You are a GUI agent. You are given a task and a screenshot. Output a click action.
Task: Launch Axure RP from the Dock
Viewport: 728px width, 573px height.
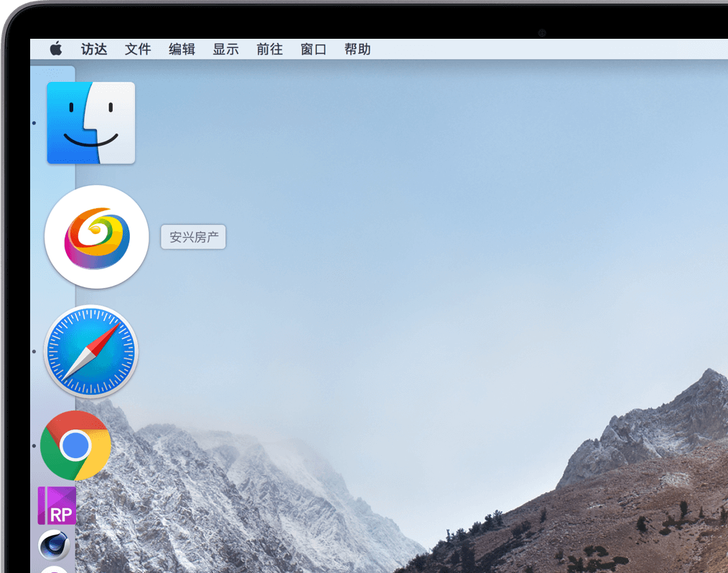(57, 506)
